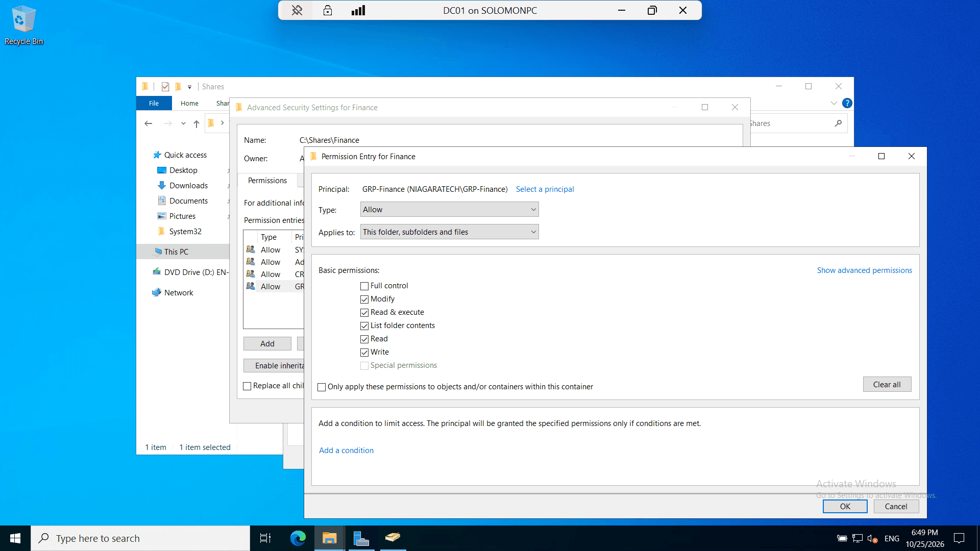Screen dimensions: 980x551
Task: Open the notification center icon
Action: tap(960, 538)
